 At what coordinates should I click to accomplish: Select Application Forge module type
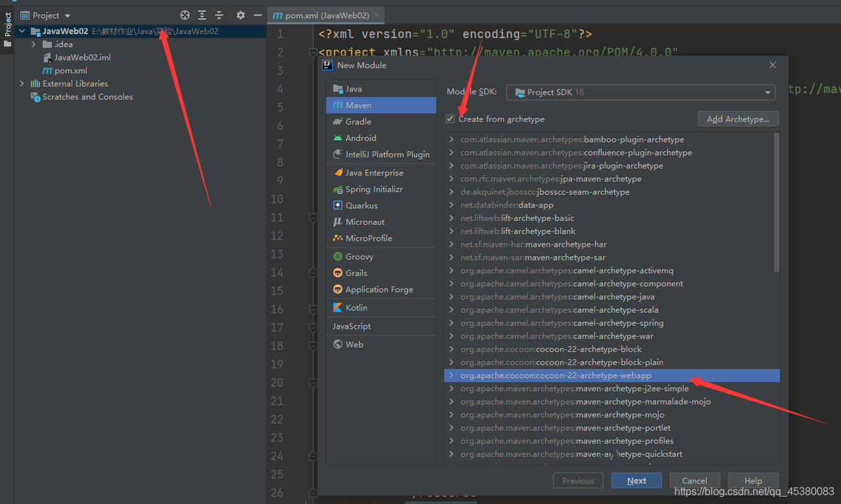coord(381,290)
